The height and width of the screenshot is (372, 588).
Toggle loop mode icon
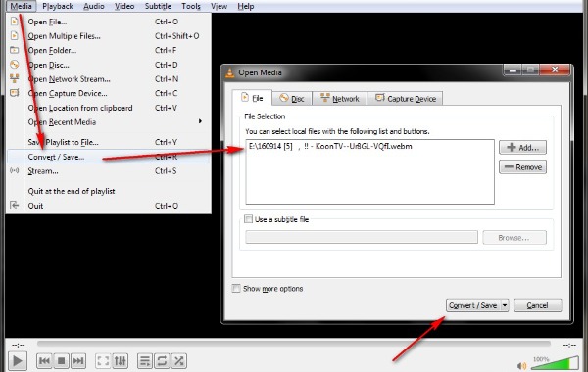[162, 361]
